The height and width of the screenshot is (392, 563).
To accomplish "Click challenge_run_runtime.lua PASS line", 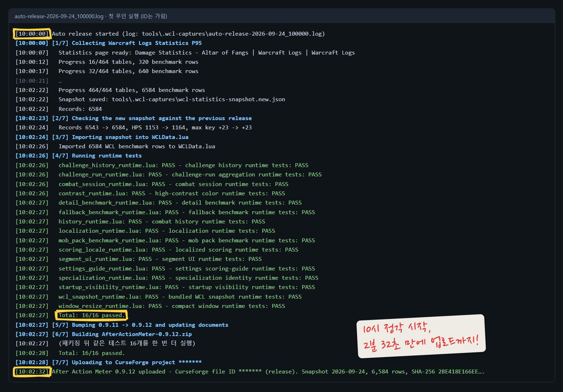I will coord(169,175).
